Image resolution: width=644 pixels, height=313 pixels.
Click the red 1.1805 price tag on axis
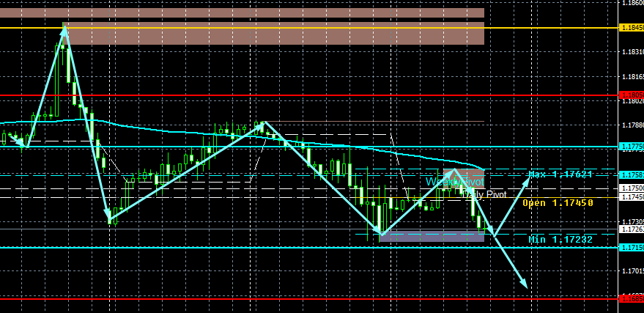click(631, 95)
